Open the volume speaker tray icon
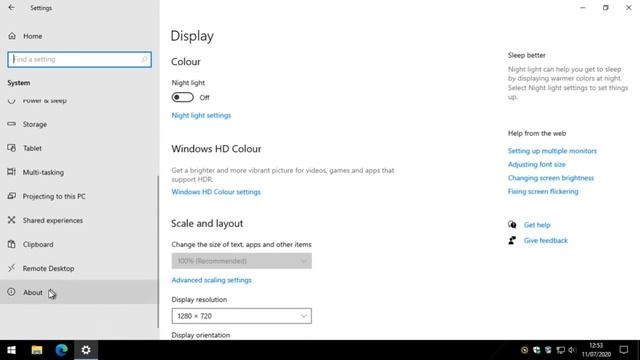The image size is (640, 360). coord(572,350)
